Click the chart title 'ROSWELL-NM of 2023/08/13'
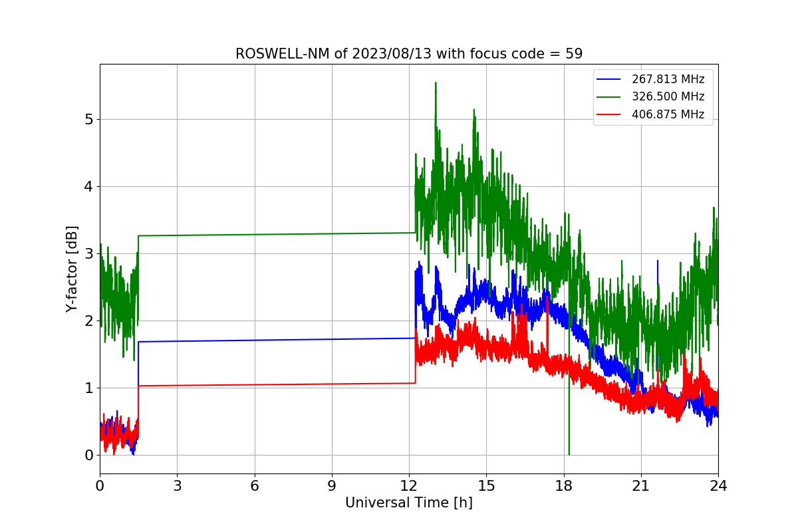The height and width of the screenshot is (532, 798). click(x=409, y=54)
